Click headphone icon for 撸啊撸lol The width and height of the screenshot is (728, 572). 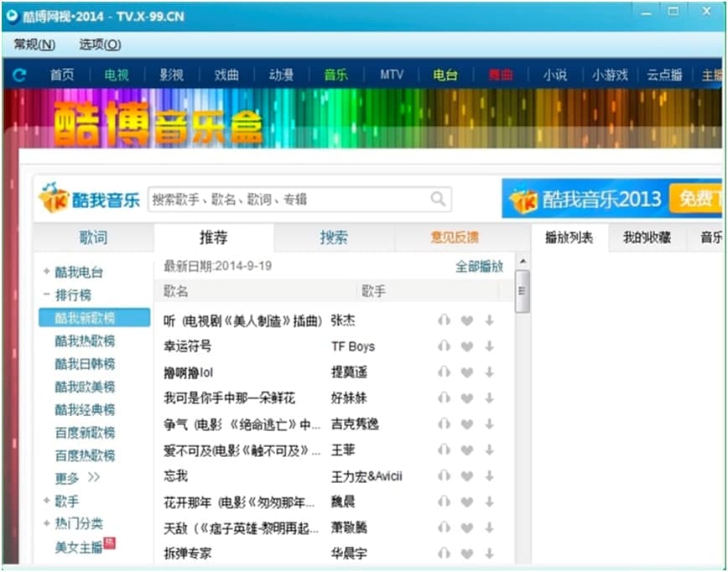pos(444,372)
